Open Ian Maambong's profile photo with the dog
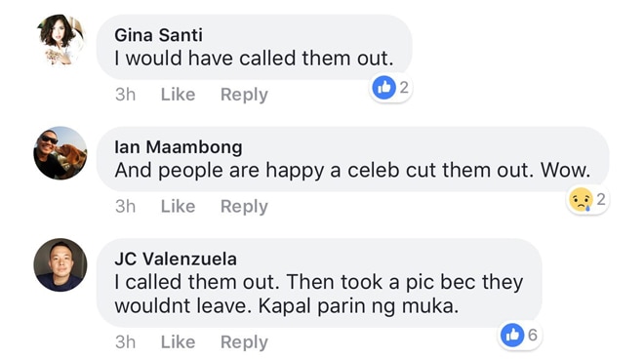The width and height of the screenshot is (644, 359). (60, 153)
